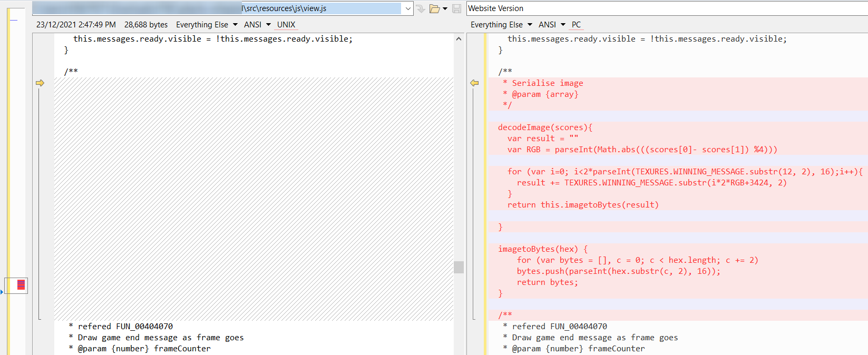The image size is (868, 355).
Task: Expand the left file path history dropdown
Action: (x=408, y=9)
